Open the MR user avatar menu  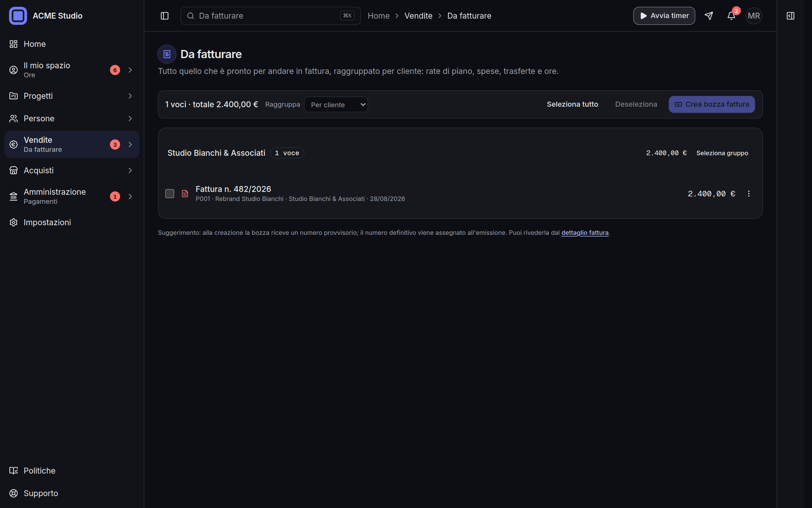point(754,16)
